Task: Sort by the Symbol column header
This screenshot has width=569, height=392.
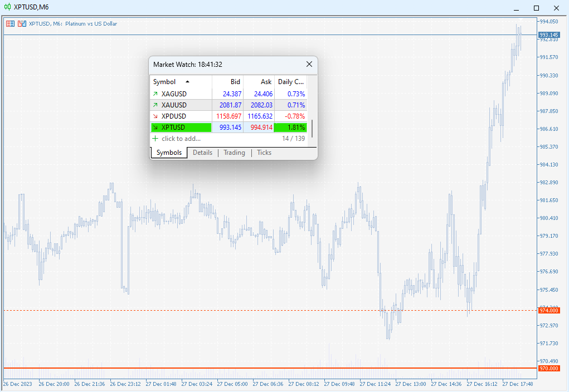Action: coord(181,82)
